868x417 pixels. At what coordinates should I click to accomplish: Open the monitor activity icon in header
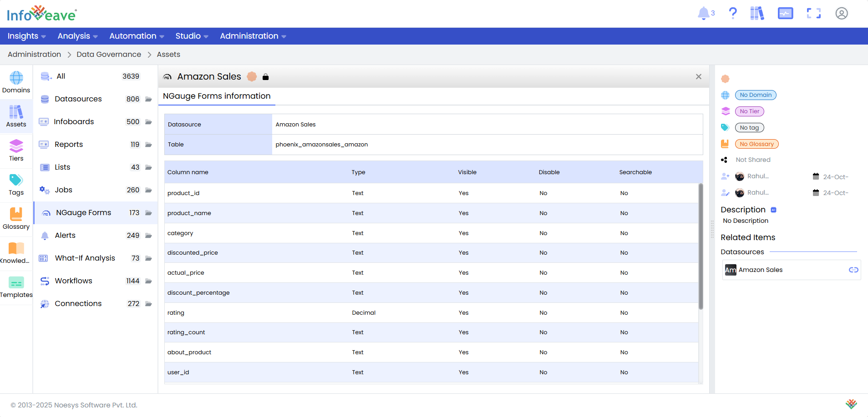(785, 13)
